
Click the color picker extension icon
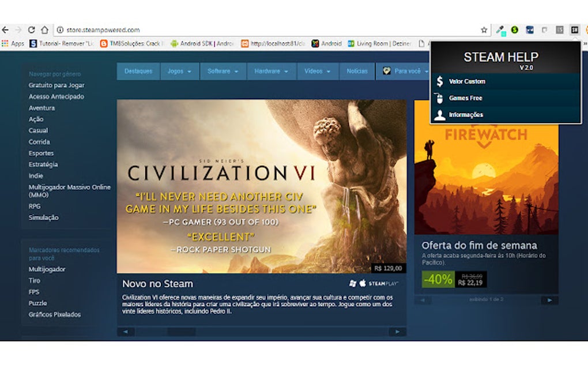pyautogui.click(x=500, y=30)
